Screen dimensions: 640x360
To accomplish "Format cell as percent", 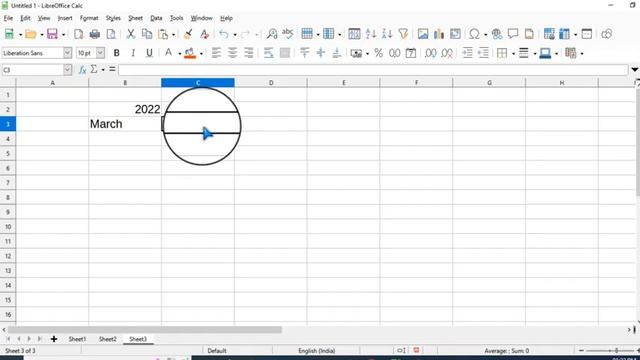I will [378, 53].
